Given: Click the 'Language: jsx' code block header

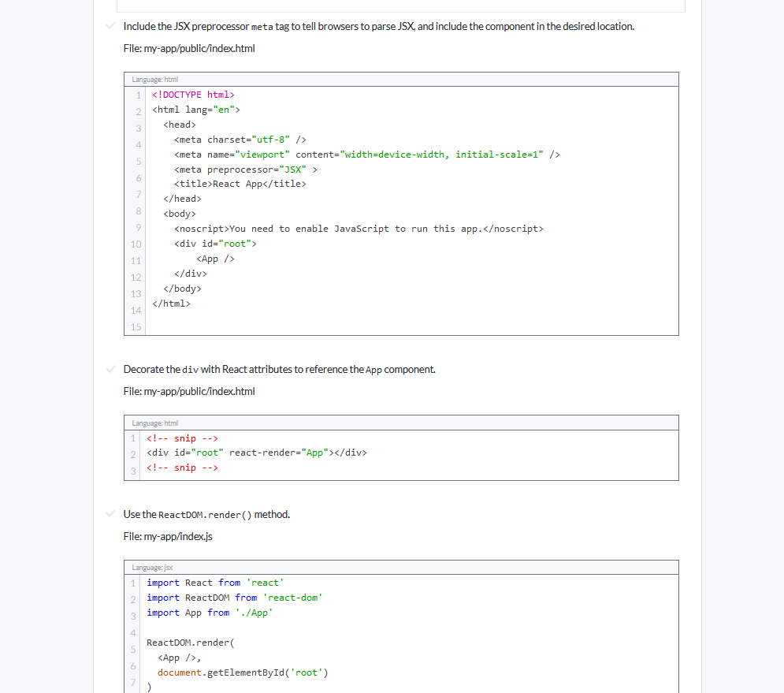Looking at the screenshot, I should pyautogui.click(x=152, y=568).
